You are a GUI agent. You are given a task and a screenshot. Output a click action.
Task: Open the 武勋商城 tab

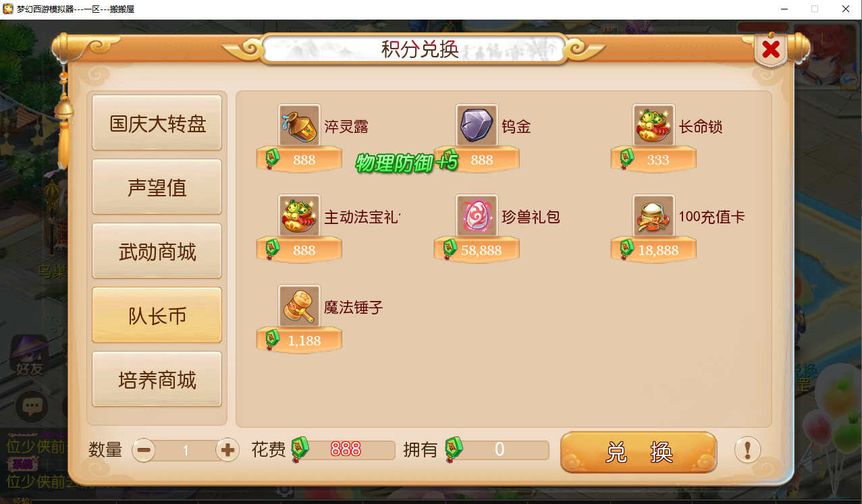(x=157, y=252)
